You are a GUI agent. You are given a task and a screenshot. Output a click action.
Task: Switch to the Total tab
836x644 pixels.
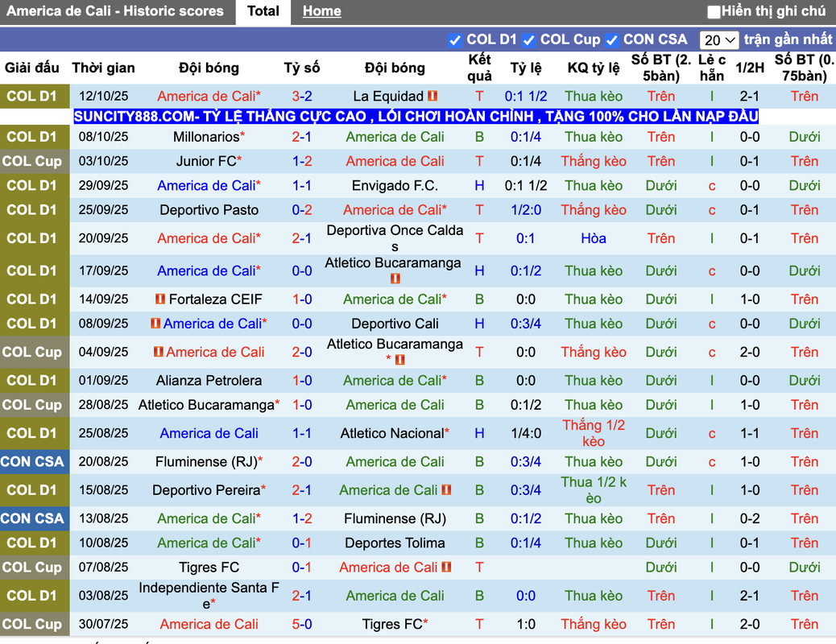[263, 12]
